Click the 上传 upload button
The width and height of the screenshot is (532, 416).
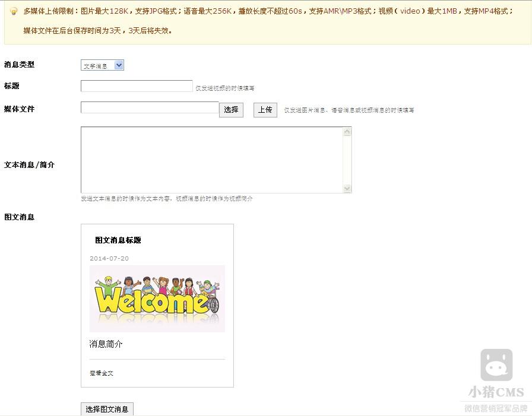265,110
